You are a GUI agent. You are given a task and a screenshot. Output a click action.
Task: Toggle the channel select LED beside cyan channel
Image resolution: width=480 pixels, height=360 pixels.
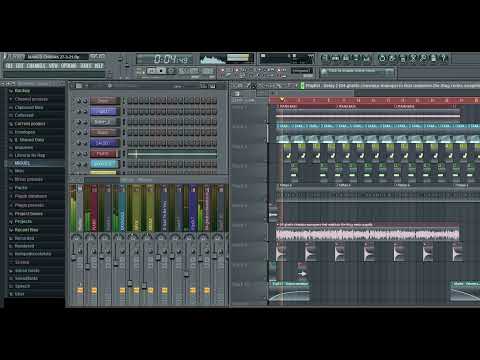(124, 164)
